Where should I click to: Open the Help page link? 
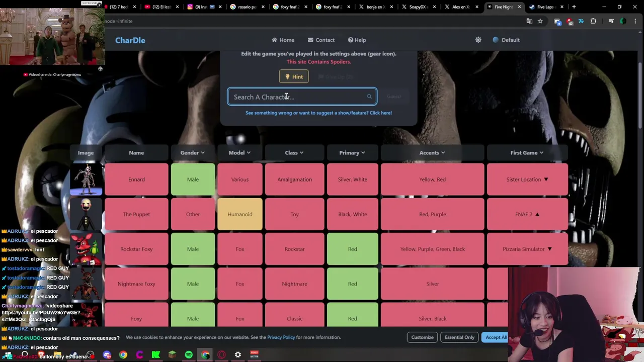click(357, 40)
